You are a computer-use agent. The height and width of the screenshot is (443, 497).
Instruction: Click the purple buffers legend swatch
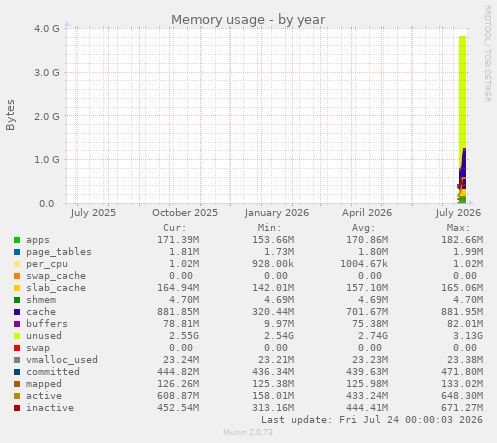[17, 324]
